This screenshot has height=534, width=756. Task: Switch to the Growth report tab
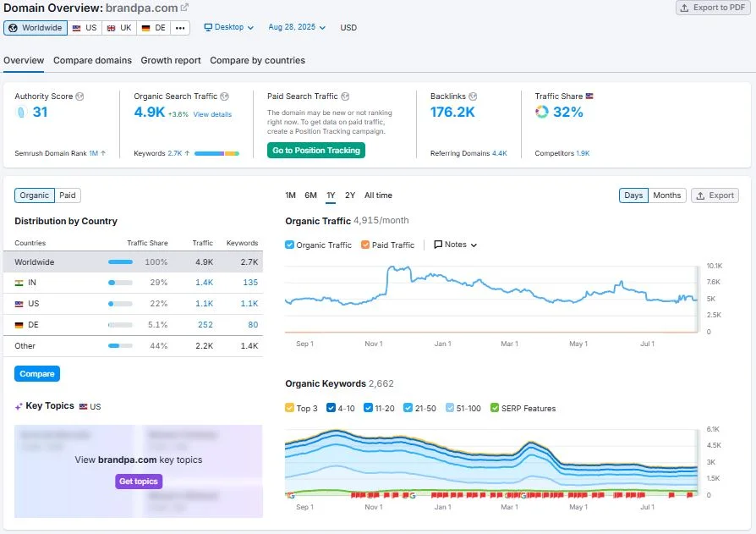pos(171,60)
